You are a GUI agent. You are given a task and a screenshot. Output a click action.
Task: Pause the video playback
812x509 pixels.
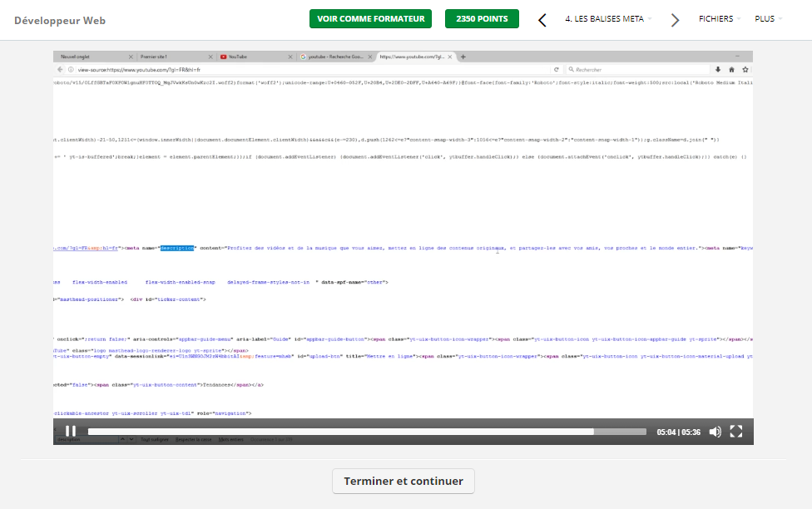tap(71, 431)
